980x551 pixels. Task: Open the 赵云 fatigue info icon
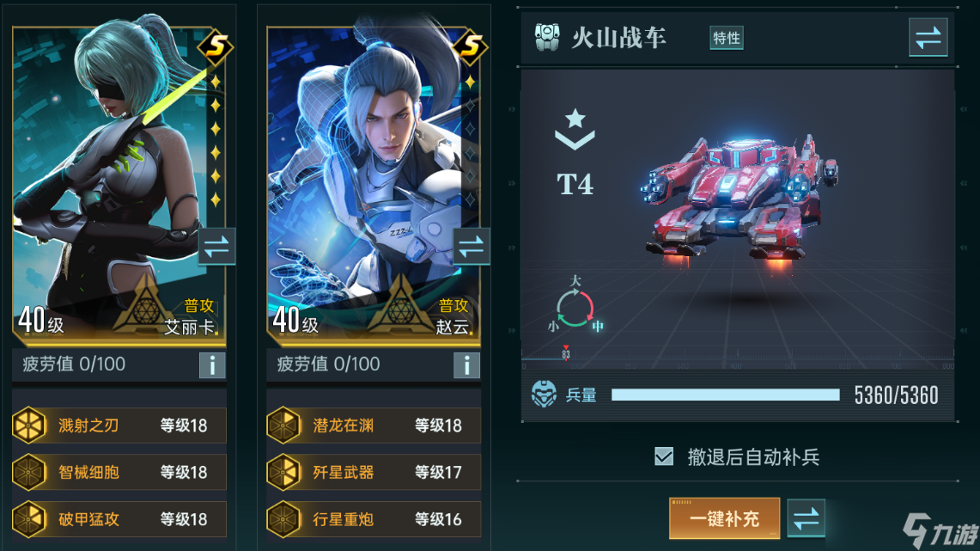coord(466,365)
